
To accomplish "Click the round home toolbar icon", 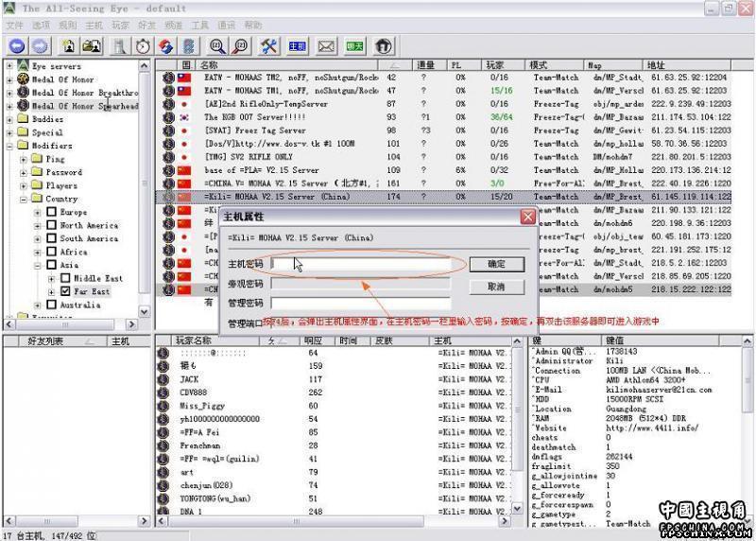I will pos(384,46).
